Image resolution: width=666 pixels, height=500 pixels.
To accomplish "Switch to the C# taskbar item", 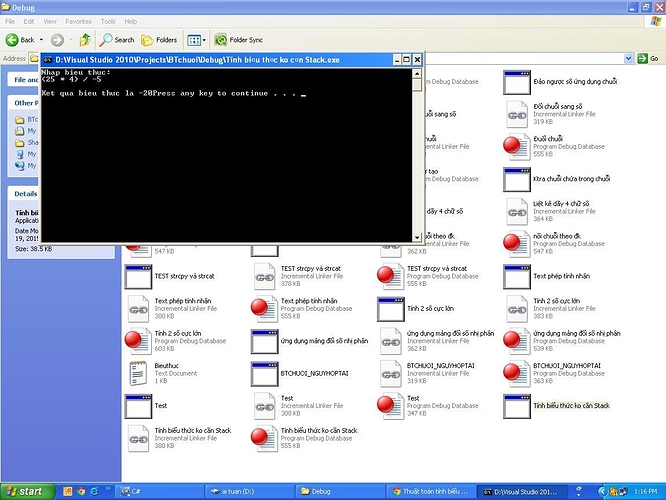I will tap(159, 492).
